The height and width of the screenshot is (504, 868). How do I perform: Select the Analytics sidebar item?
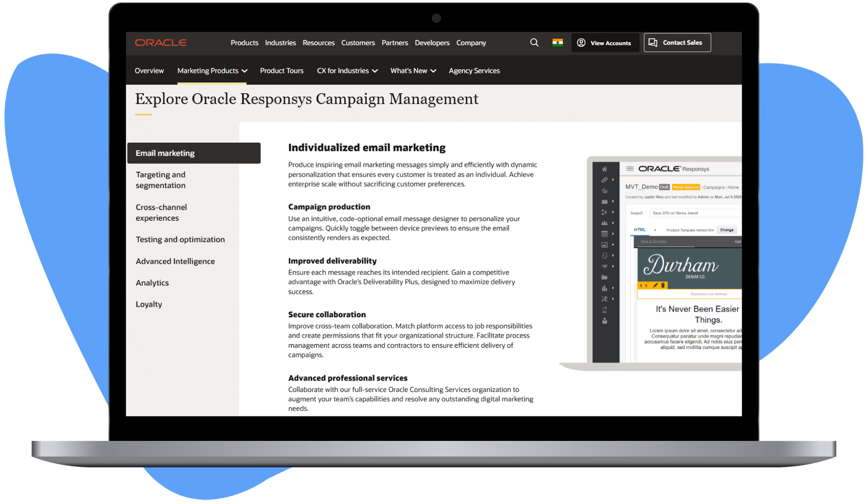coord(152,283)
